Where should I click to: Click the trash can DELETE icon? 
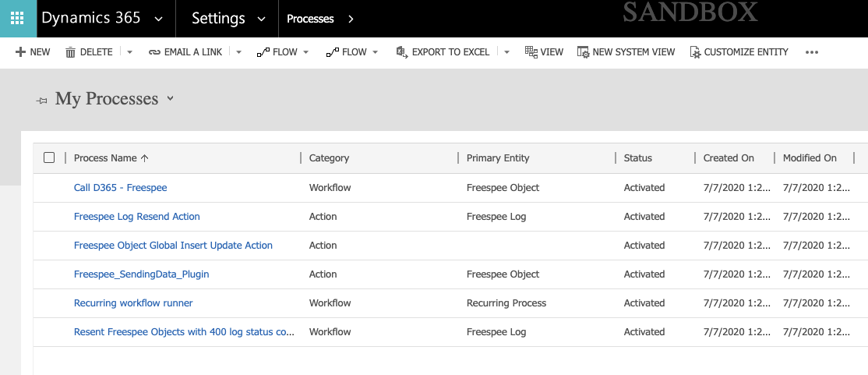(x=70, y=52)
